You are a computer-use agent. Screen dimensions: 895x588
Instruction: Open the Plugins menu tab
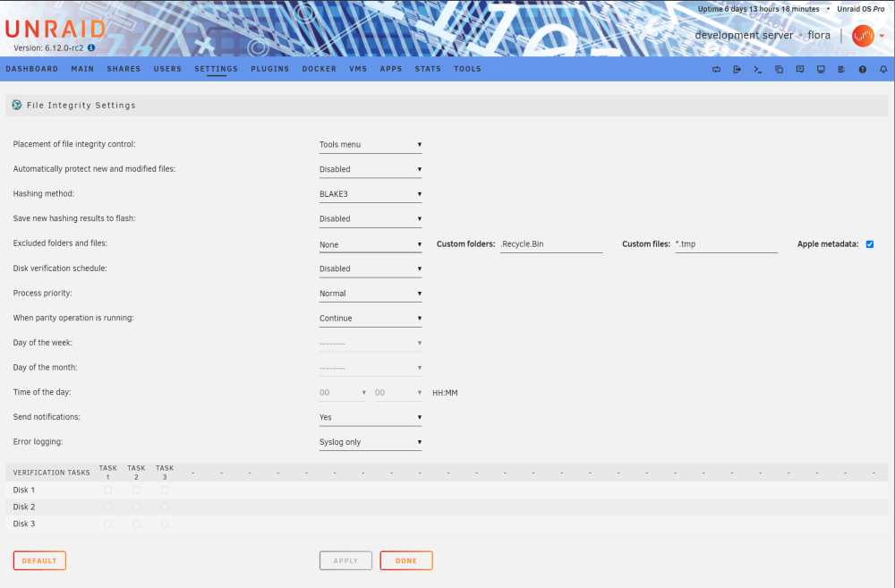(270, 69)
